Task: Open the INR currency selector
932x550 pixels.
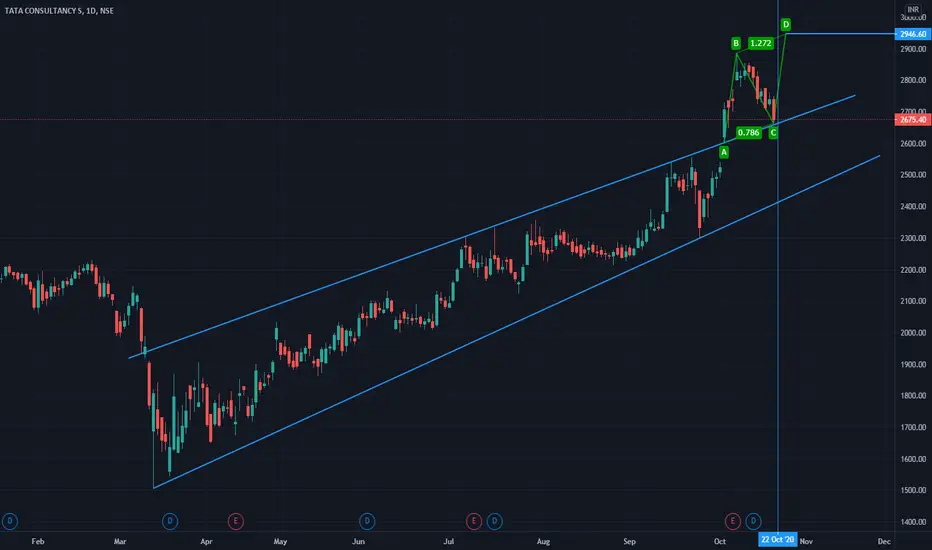Action: pyautogui.click(x=913, y=10)
